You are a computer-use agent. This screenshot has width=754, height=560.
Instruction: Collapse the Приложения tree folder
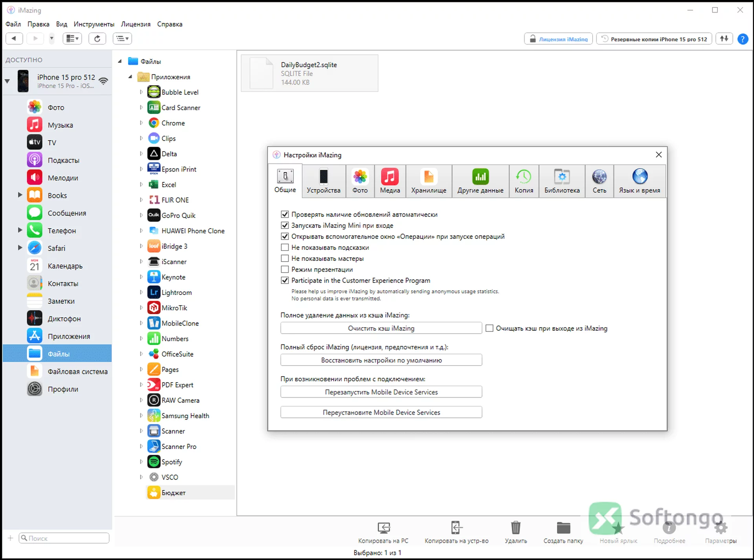click(x=130, y=77)
